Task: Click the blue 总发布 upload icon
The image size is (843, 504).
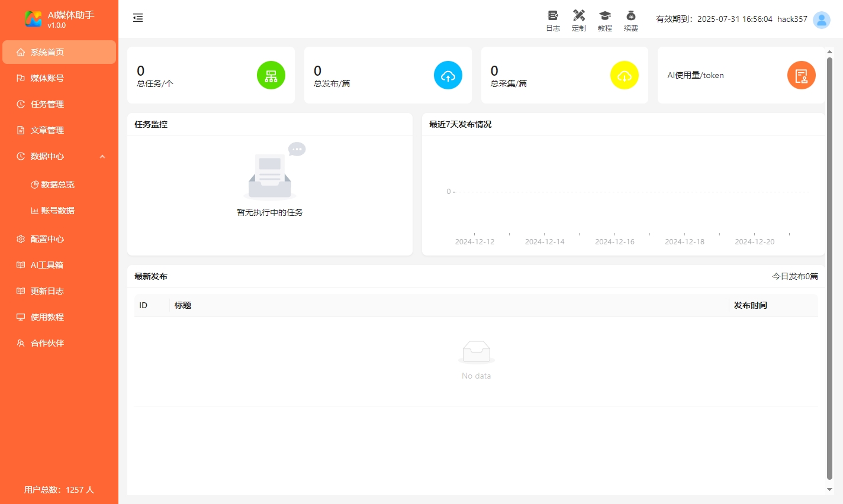Action: [x=448, y=76]
